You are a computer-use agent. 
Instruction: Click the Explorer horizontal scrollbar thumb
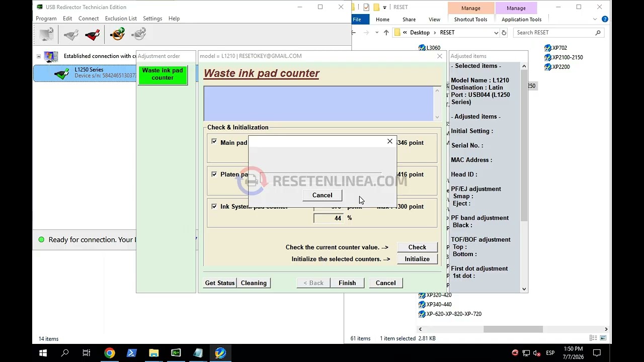513,329
